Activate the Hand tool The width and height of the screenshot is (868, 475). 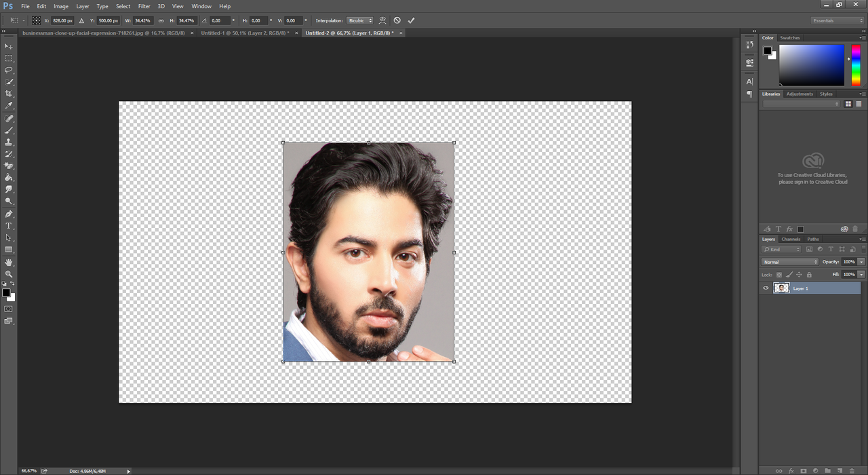tap(9, 262)
